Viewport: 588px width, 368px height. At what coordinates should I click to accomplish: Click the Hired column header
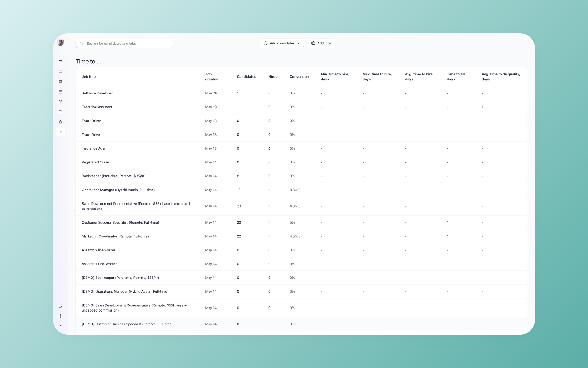[x=273, y=77]
